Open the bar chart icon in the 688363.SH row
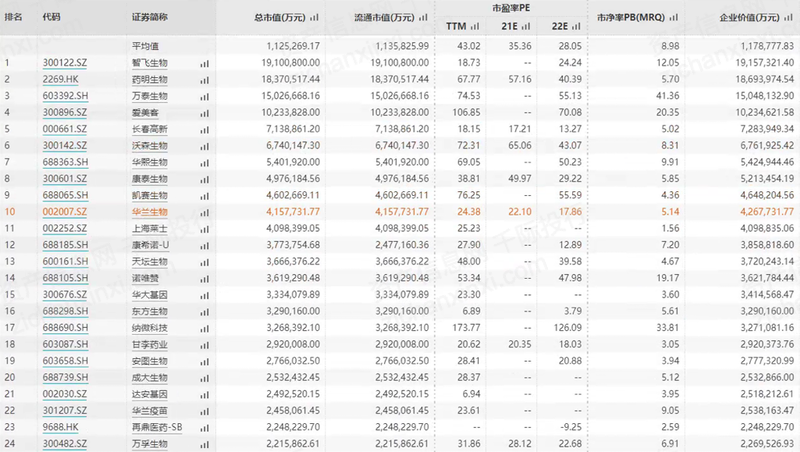The height and width of the screenshot is (452, 800). pyautogui.click(x=205, y=163)
